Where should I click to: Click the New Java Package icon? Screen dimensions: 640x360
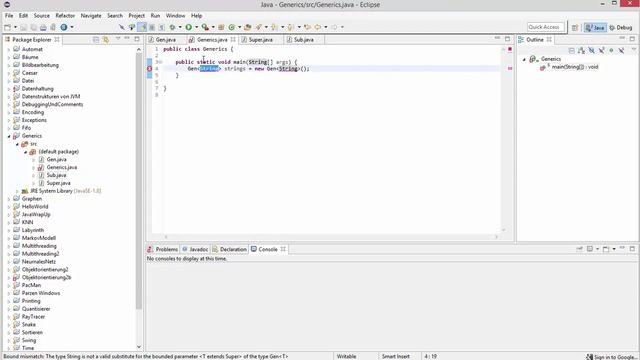click(221, 27)
